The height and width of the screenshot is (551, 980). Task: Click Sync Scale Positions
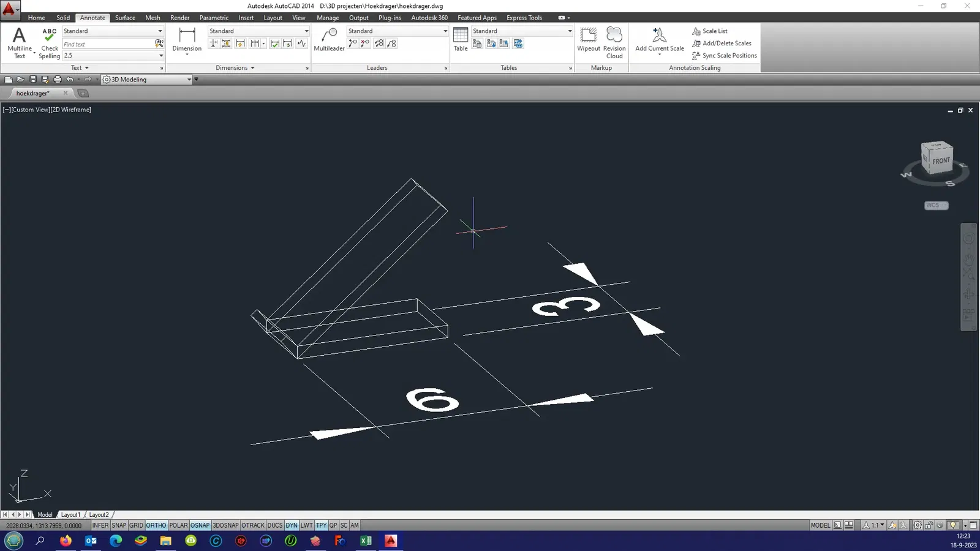(725, 56)
